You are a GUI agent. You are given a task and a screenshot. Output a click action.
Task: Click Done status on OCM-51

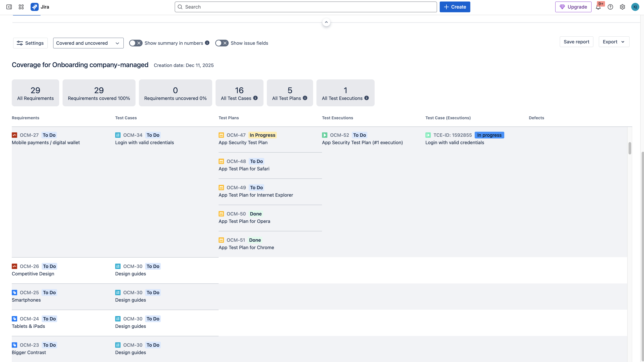click(x=255, y=240)
